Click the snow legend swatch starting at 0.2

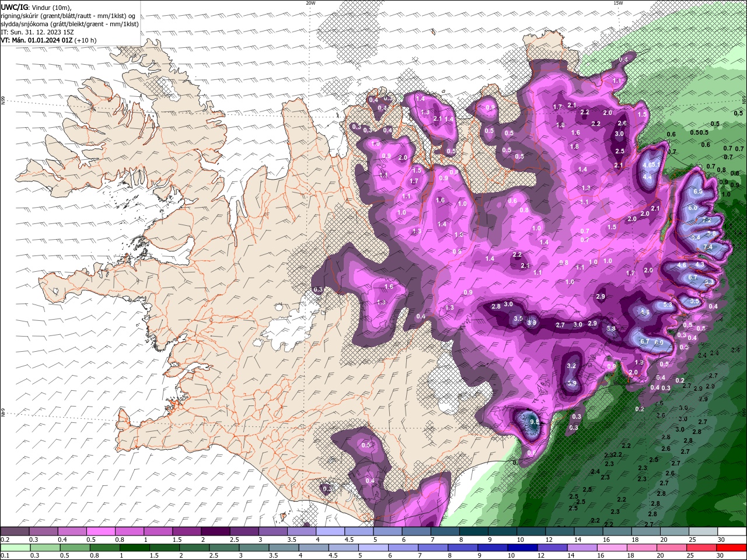click(15, 531)
